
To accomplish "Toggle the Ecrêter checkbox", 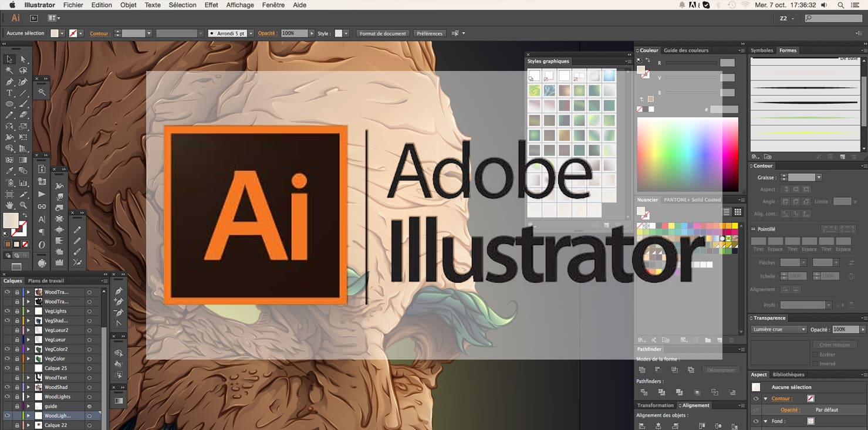I will 815,355.
